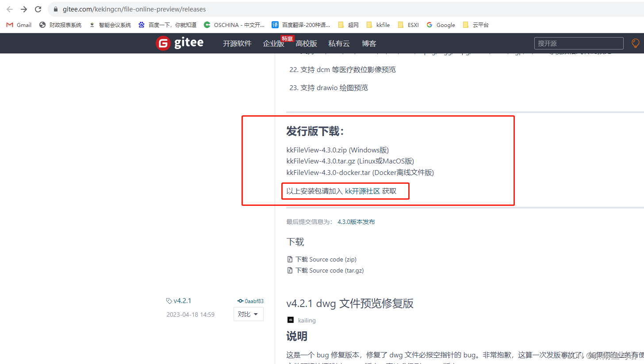Open the Google bookmark

click(441, 25)
